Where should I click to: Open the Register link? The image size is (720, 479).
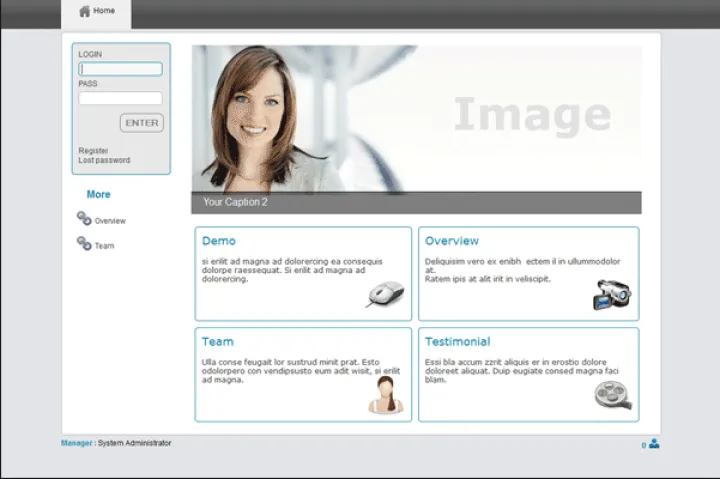[x=93, y=151]
